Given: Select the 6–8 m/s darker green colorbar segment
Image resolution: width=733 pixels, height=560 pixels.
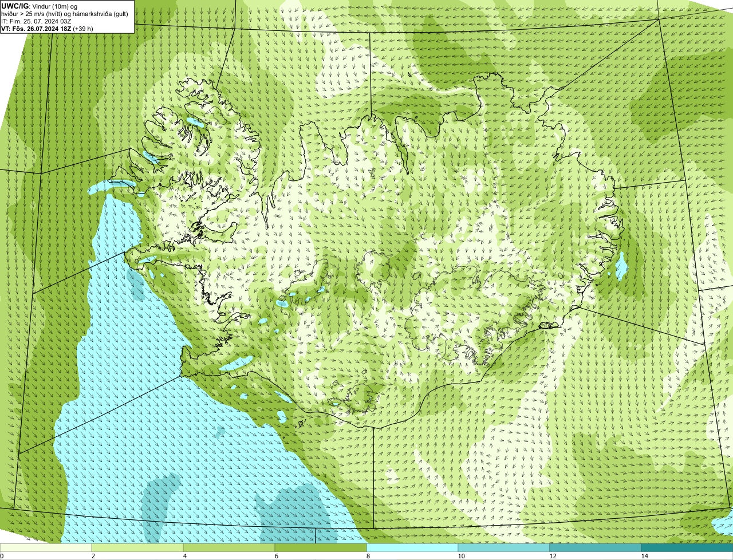Looking at the screenshot, I should coord(321,548).
